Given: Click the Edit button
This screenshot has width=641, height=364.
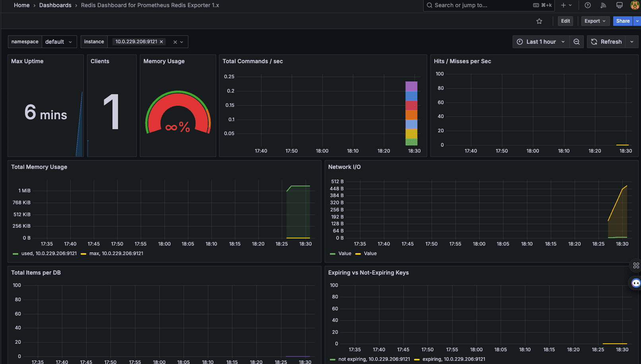Looking at the screenshot, I should (565, 21).
